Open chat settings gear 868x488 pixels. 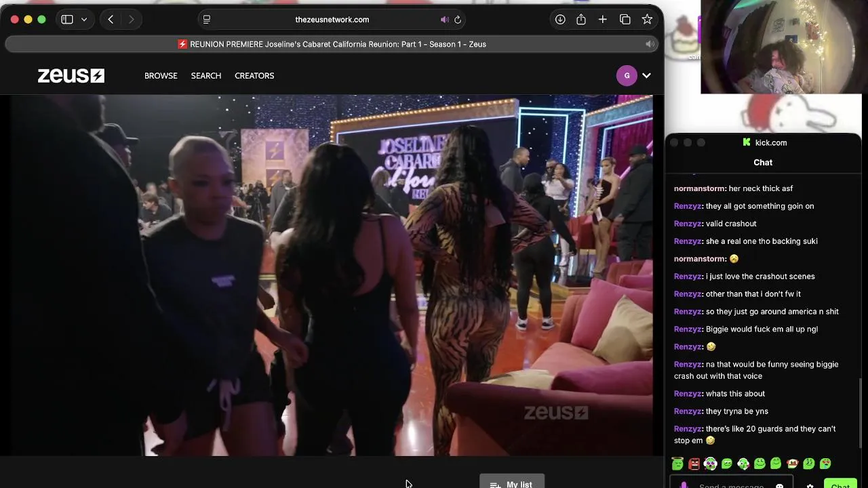point(810,485)
